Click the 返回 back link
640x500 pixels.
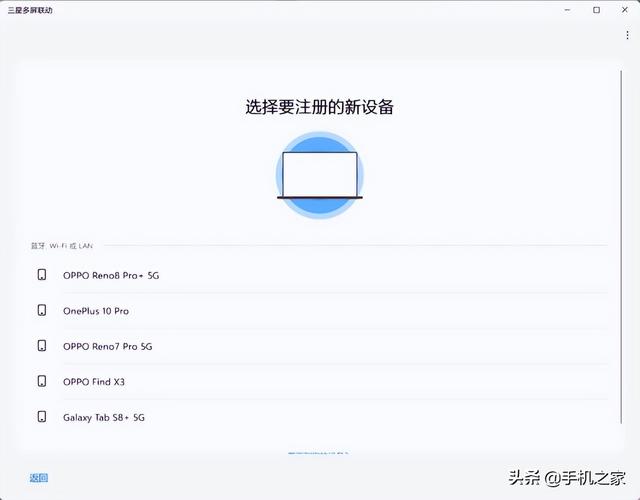tap(39, 478)
